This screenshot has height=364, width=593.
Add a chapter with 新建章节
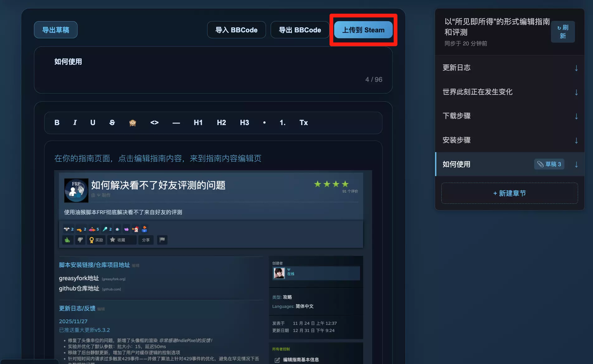[x=510, y=193]
